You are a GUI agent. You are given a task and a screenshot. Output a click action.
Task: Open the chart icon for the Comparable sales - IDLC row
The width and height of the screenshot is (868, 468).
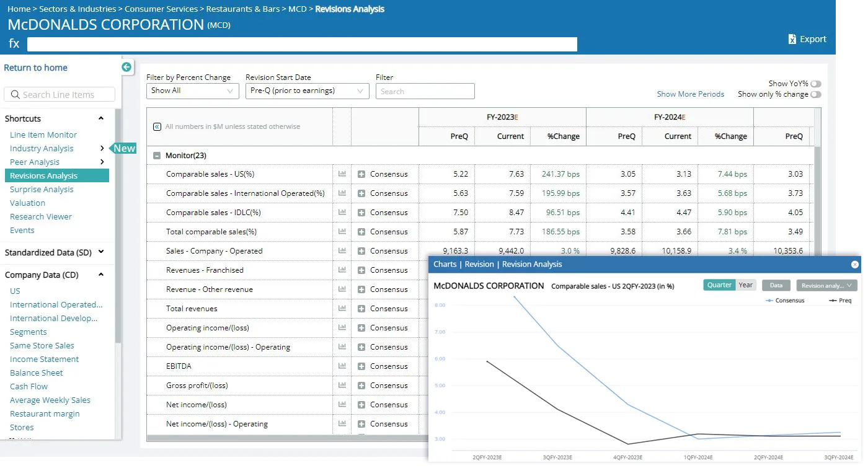click(342, 213)
